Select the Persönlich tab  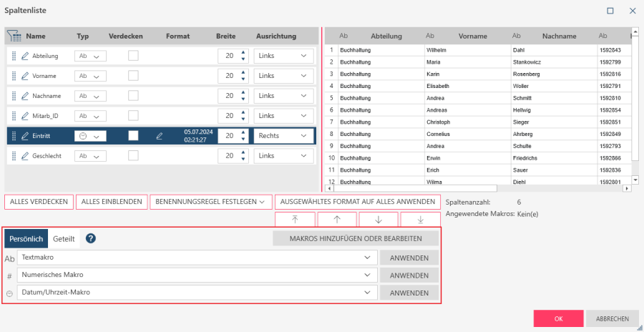26,239
